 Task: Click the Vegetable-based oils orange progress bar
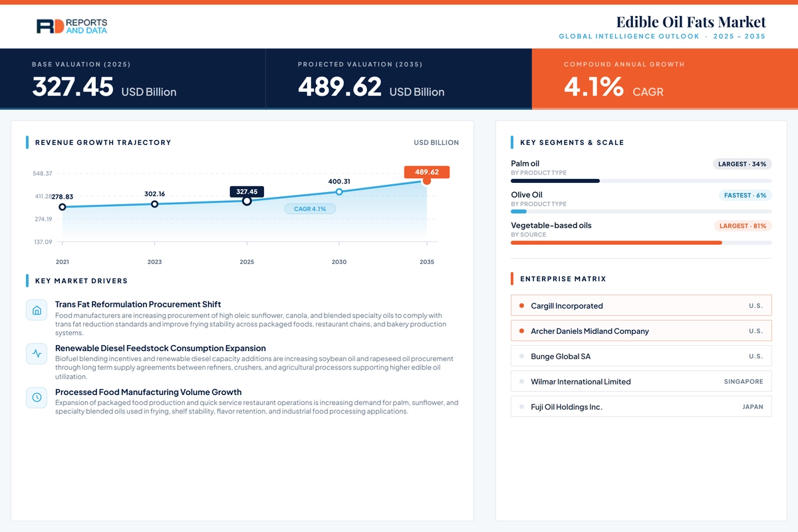(x=616, y=243)
